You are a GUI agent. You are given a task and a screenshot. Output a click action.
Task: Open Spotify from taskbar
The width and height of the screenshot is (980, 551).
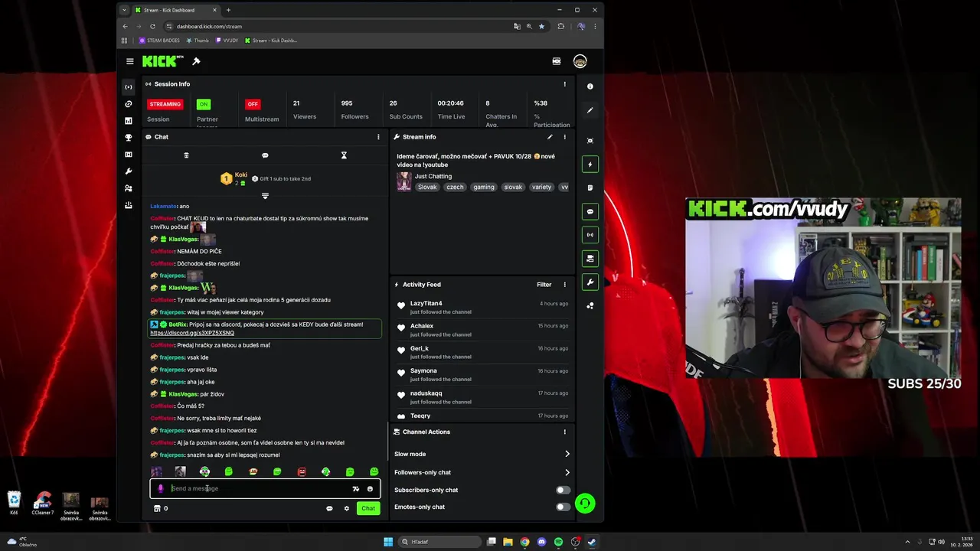[x=558, y=542]
